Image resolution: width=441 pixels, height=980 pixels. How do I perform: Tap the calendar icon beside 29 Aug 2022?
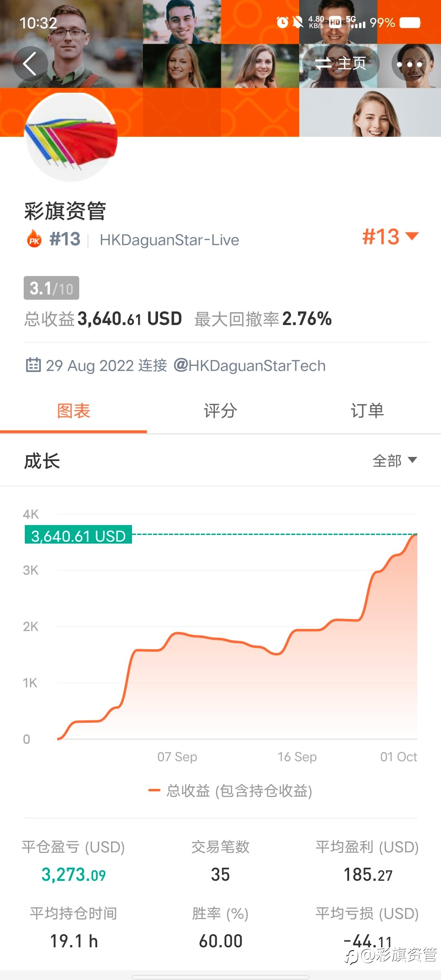tap(33, 365)
